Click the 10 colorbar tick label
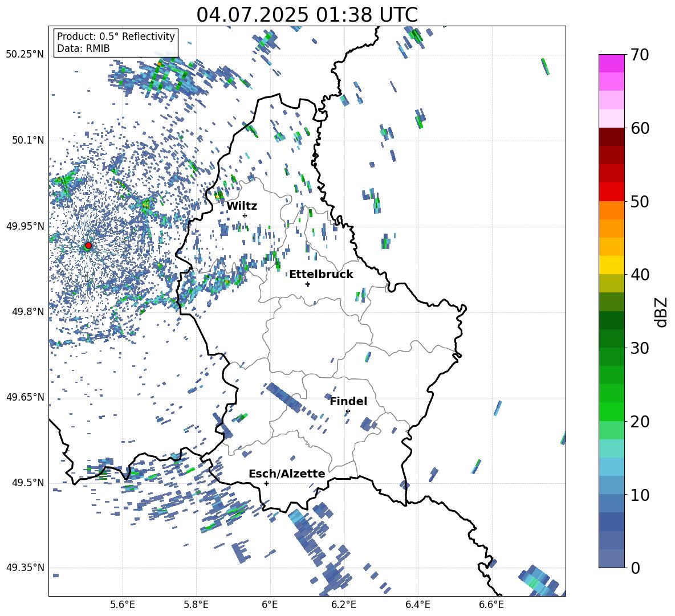Viewport: 675px width, 616px height. click(x=640, y=495)
